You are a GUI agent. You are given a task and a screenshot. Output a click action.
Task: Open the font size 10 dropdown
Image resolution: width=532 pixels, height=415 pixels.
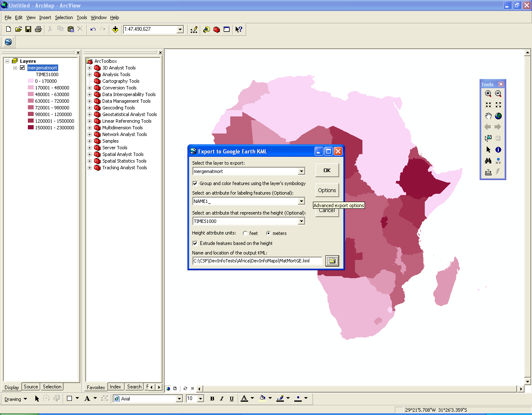click(201, 398)
